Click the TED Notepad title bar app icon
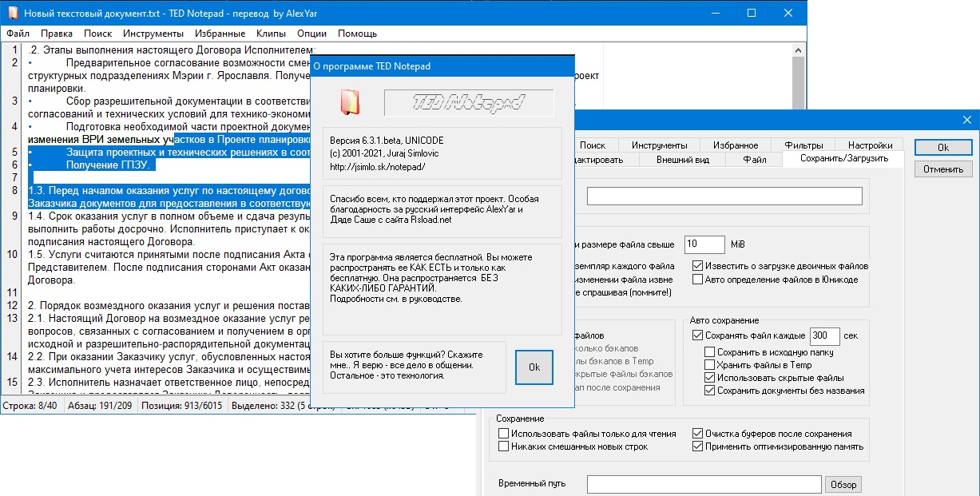The height and width of the screenshot is (496, 980). point(12,14)
